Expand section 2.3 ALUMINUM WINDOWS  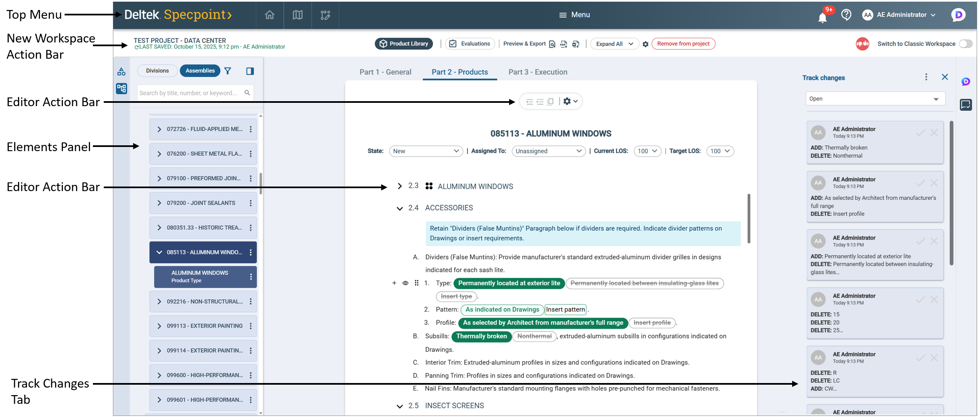(x=400, y=186)
